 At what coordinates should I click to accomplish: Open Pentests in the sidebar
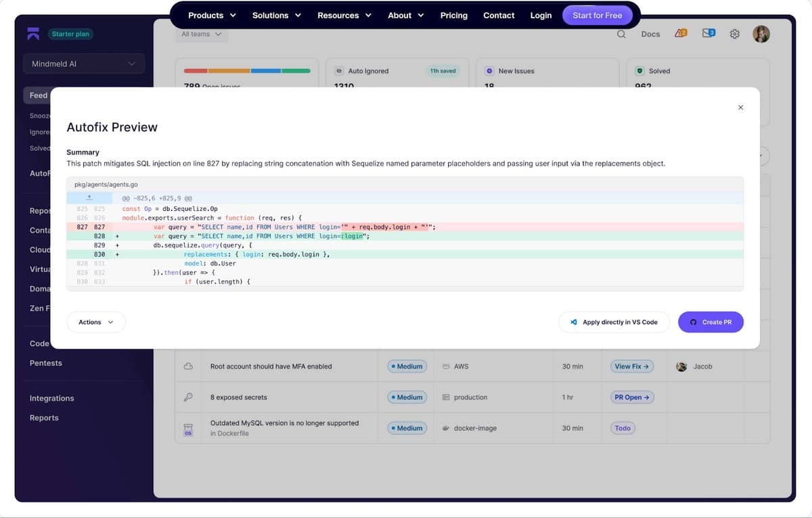click(x=46, y=363)
